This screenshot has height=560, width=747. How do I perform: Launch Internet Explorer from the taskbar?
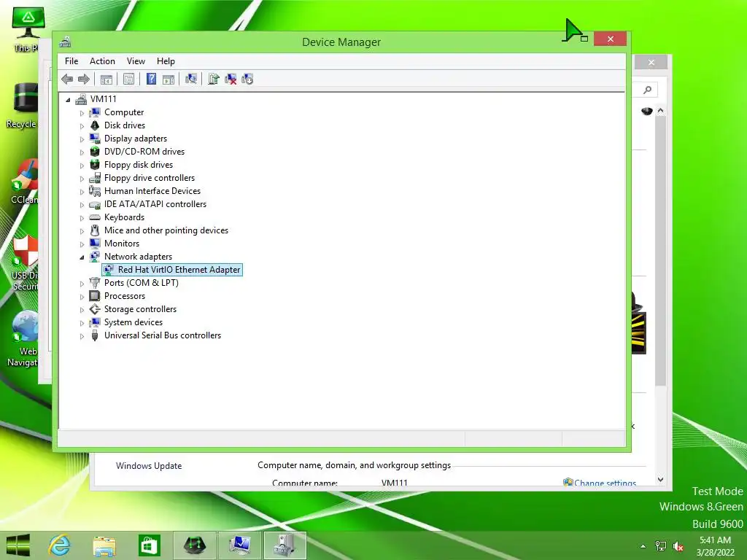(x=60, y=545)
